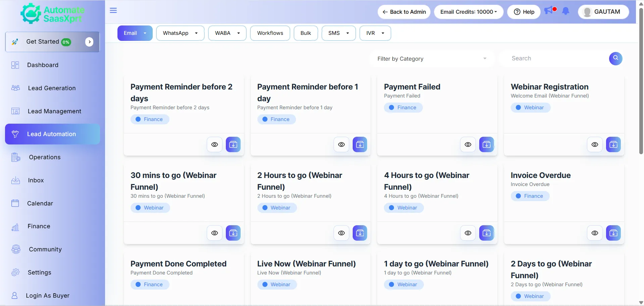Click the Login As Buyer person icon

(x=14, y=296)
